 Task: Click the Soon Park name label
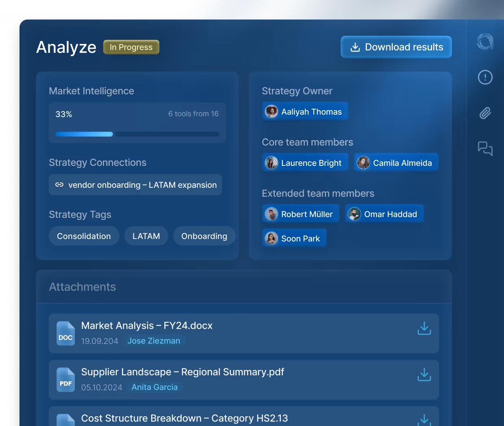point(300,239)
